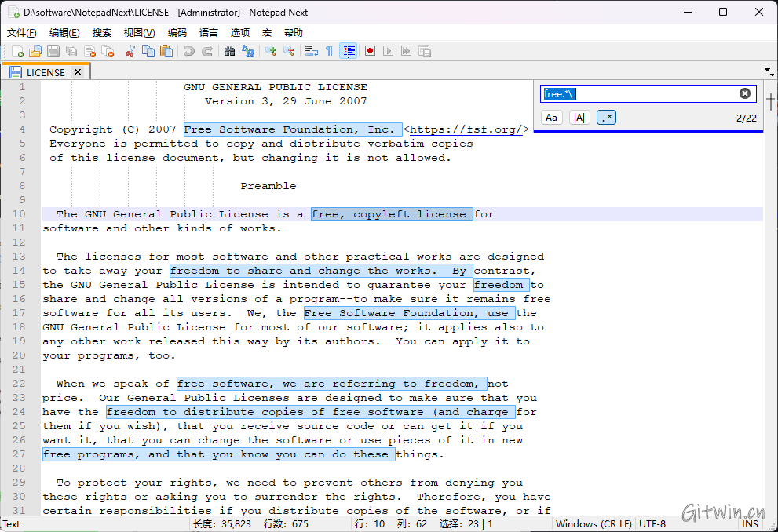The image size is (778, 532).
Task: Toggle show all characters pilcrow icon
Action: (329, 51)
